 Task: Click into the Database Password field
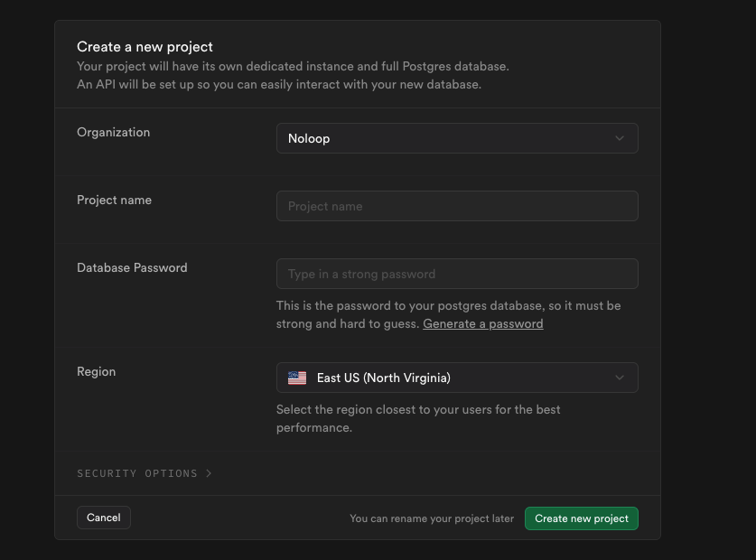tap(457, 274)
